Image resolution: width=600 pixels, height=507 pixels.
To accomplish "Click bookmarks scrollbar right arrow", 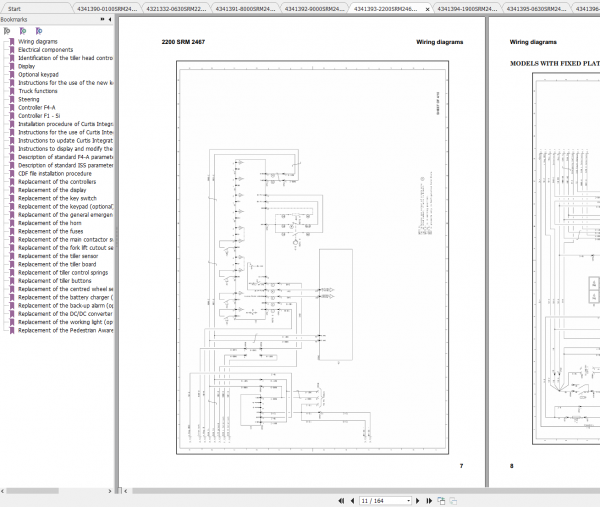I will 109,491.
